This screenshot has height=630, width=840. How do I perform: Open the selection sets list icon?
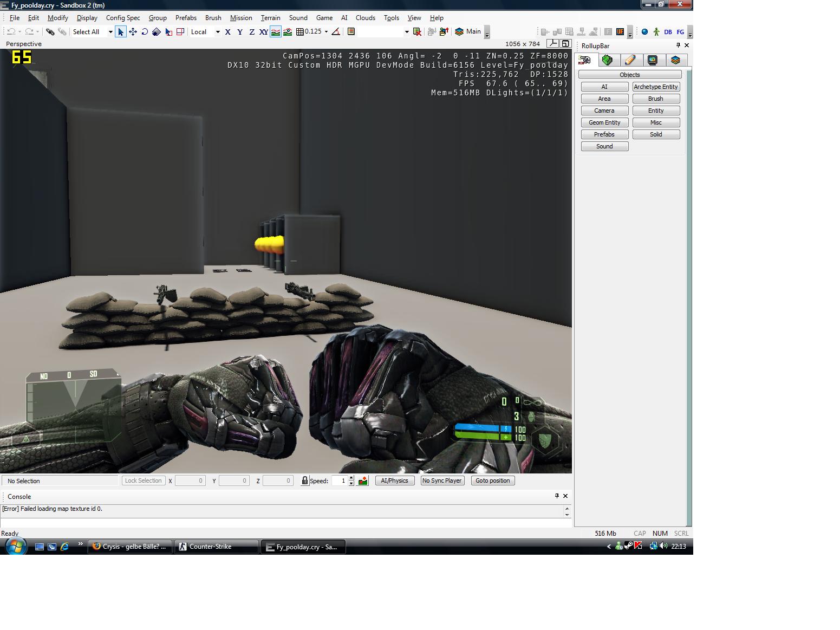(351, 32)
